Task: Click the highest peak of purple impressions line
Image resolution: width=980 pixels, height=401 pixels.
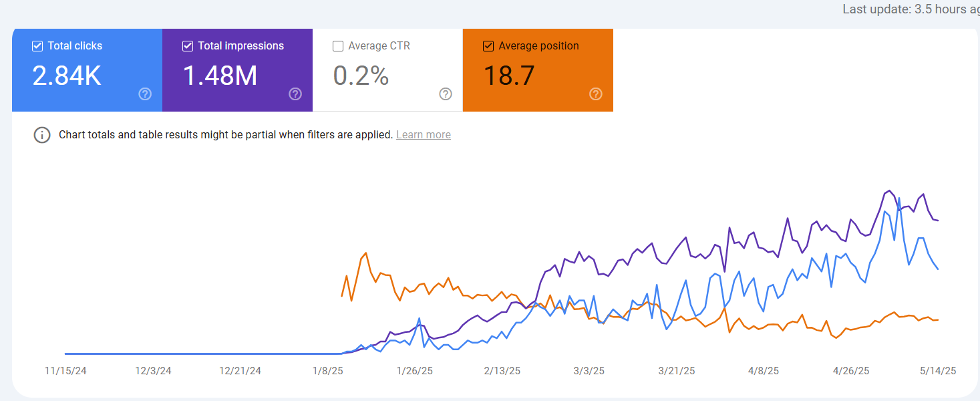Action: 889,190
